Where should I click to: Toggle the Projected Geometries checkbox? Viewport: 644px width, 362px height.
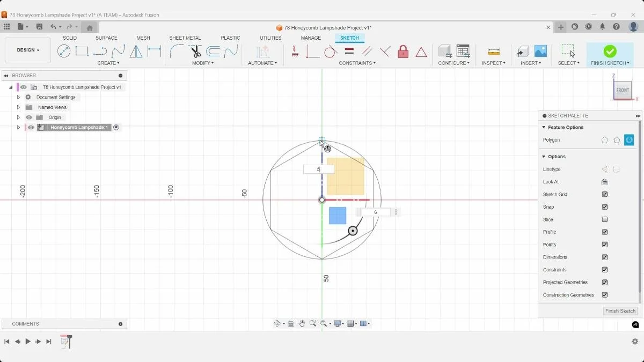coord(605,282)
